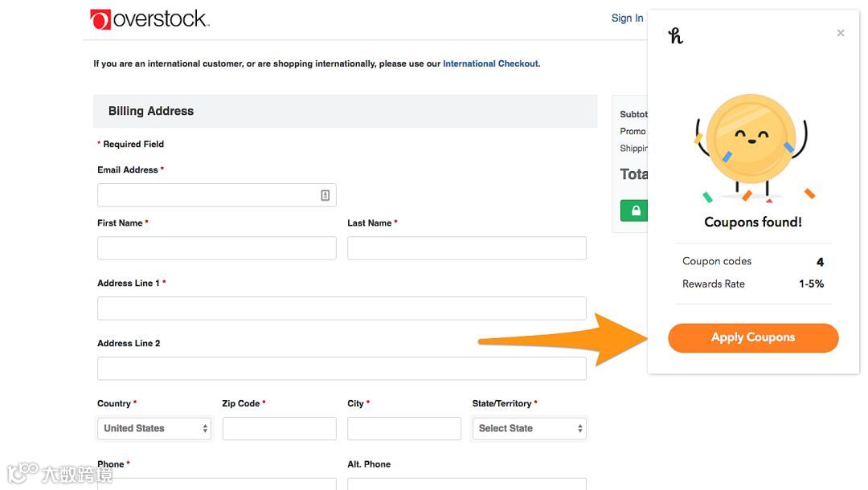Click the green lock checkout button
The height and width of the screenshot is (490, 868).
635,210
